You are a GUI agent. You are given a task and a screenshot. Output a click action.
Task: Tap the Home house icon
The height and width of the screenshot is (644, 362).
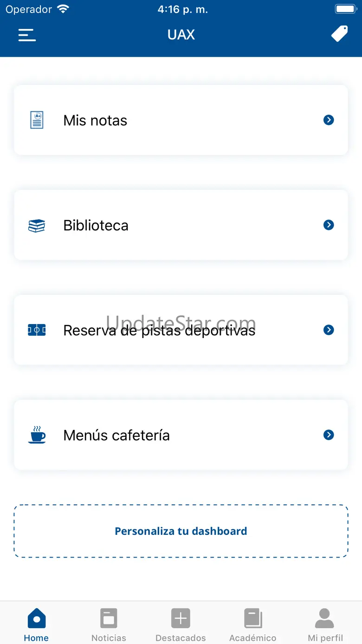[x=37, y=619]
